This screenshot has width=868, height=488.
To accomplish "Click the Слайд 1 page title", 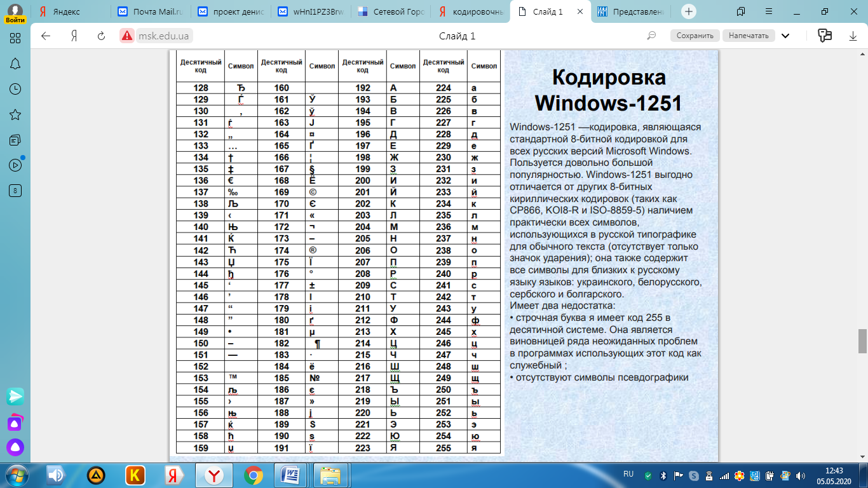I will tap(457, 36).
